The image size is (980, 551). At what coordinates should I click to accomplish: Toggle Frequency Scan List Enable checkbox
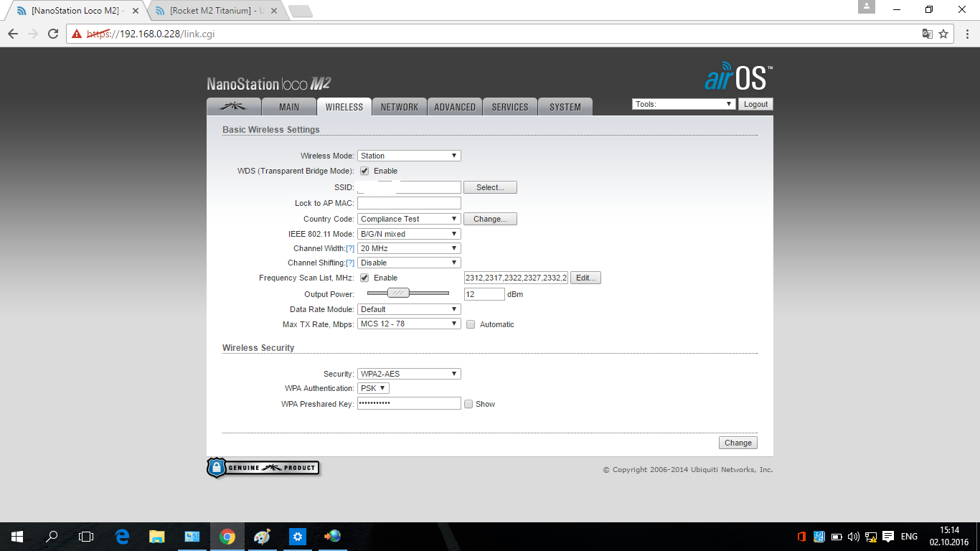tap(364, 278)
